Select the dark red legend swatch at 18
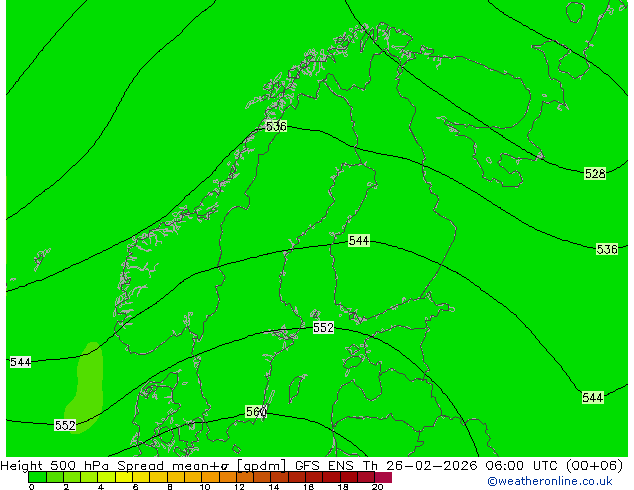This screenshot has height=490, width=634. pos(349,477)
